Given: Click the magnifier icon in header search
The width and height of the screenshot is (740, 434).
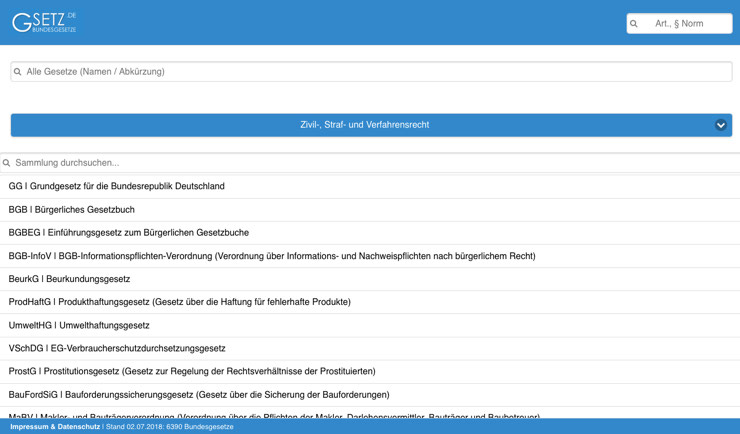Looking at the screenshot, I should coord(634,23).
